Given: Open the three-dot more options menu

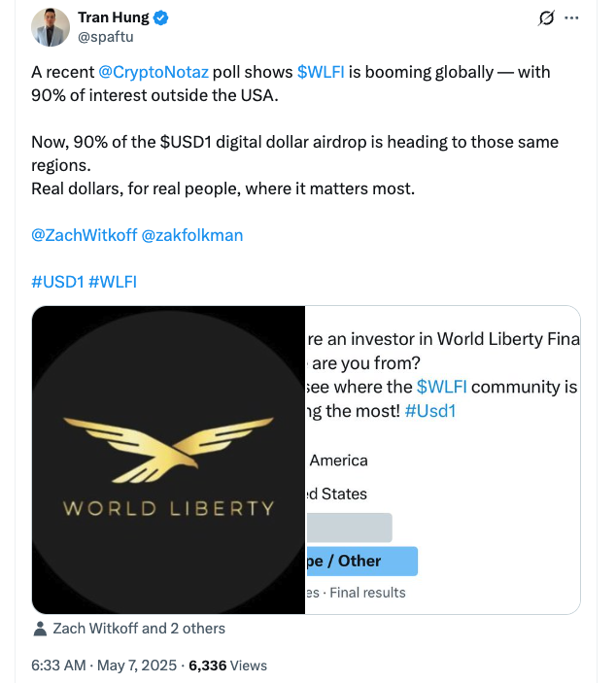Looking at the screenshot, I should (572, 18).
